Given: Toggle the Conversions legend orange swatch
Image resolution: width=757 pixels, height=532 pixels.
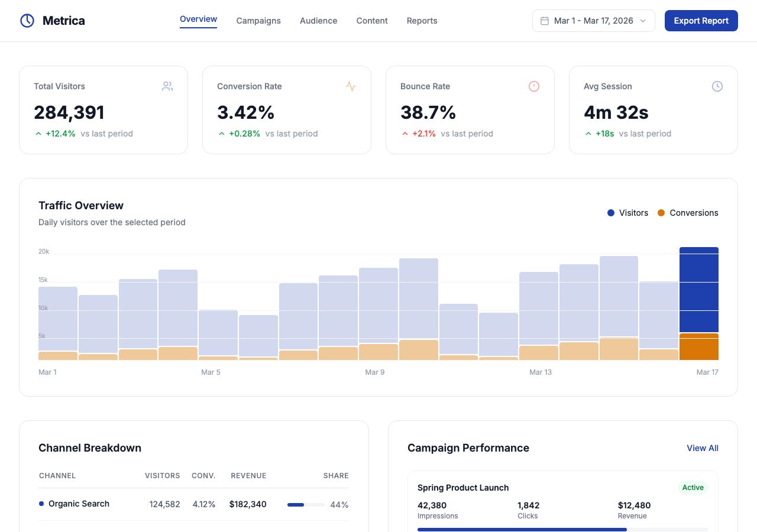Looking at the screenshot, I should [x=661, y=213].
